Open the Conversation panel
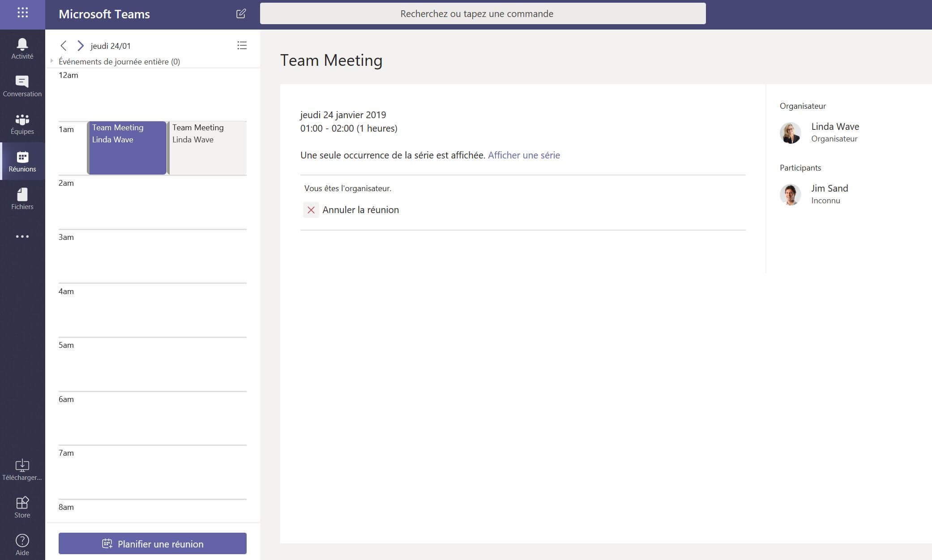932x560 pixels. 22,85
